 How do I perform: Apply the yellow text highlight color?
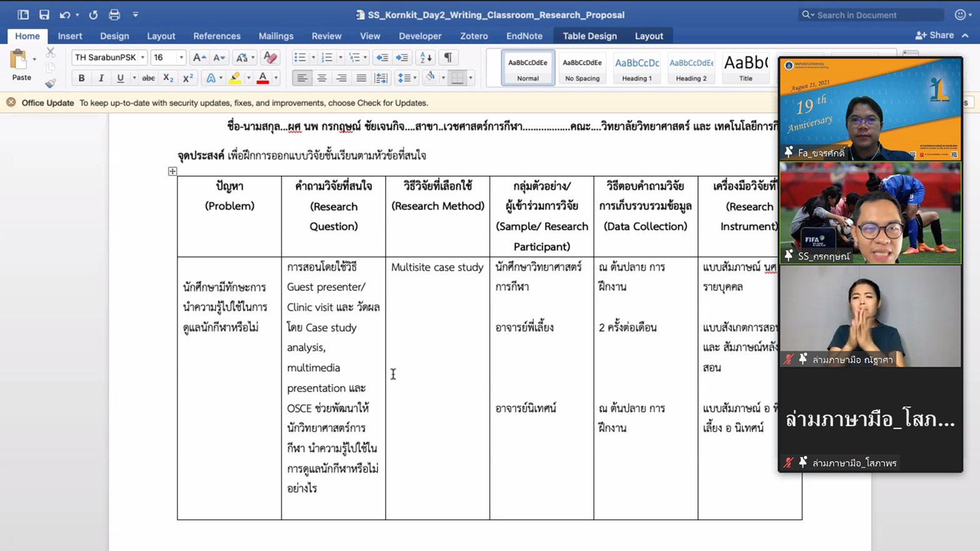pos(235,78)
